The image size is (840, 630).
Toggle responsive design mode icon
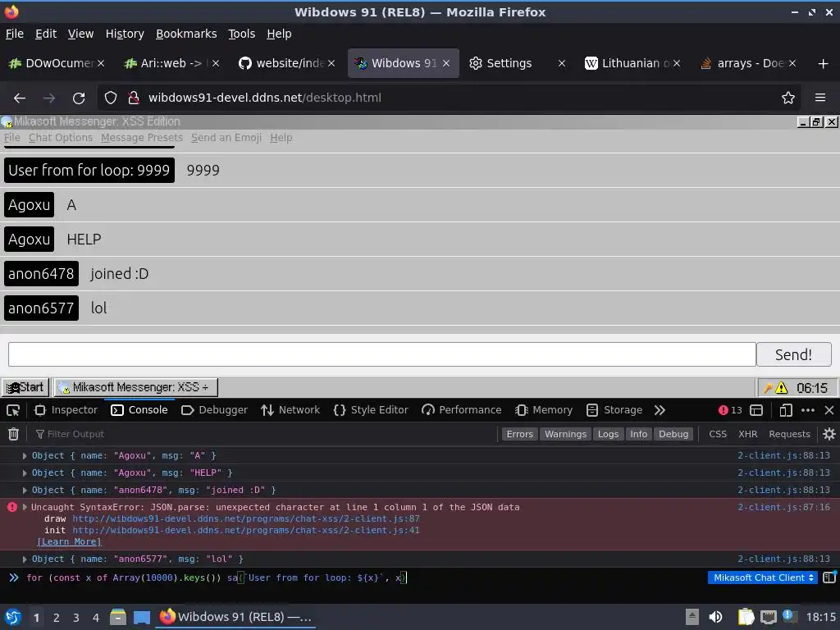point(786,410)
